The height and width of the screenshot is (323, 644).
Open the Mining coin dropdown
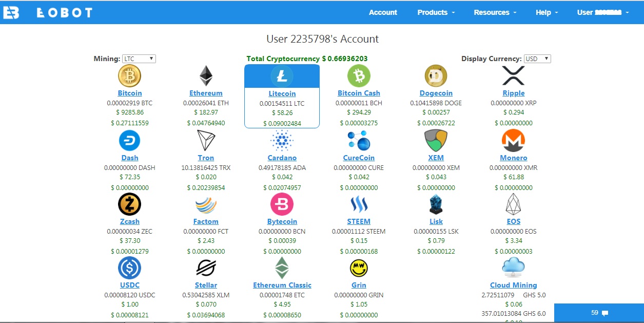[x=139, y=58]
